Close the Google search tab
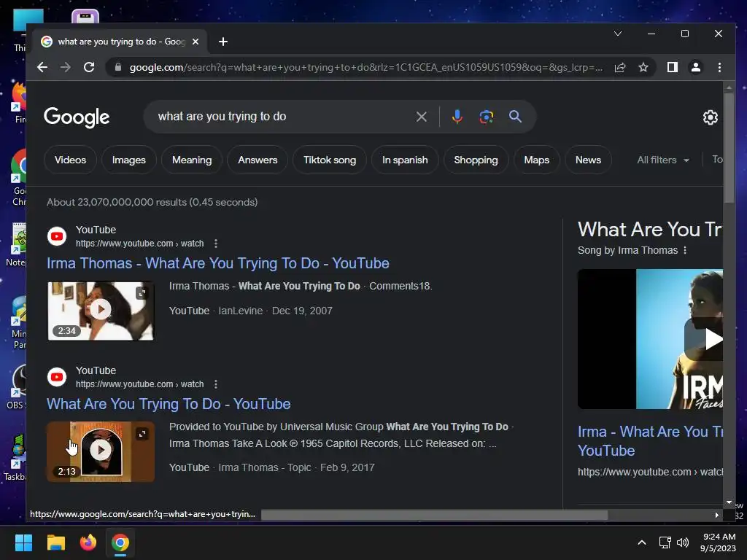Image resolution: width=747 pixels, height=560 pixels. [196, 42]
